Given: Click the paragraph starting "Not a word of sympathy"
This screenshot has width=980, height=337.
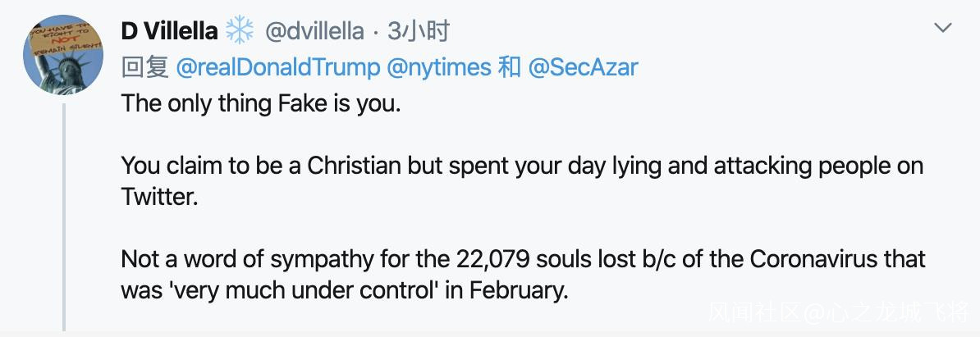Looking at the screenshot, I should [522, 261].
